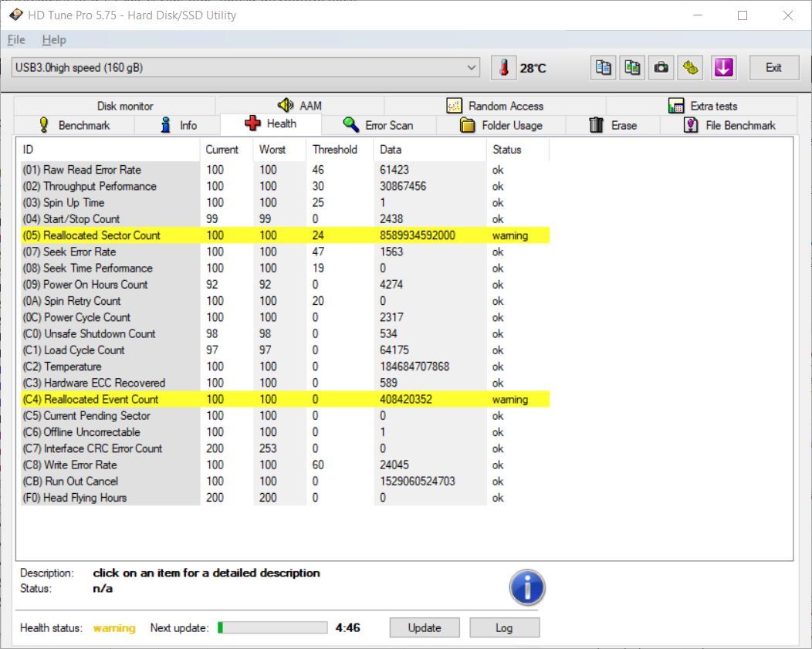Screen dimensions: 812x649
Task: Select the Offline Uncorrectable row
Action: click(x=285, y=432)
